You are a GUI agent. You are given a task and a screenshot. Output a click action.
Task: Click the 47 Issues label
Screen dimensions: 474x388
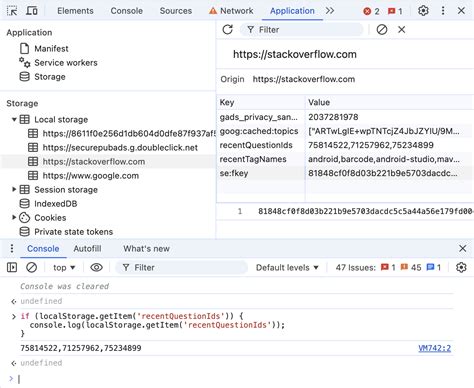pos(355,267)
